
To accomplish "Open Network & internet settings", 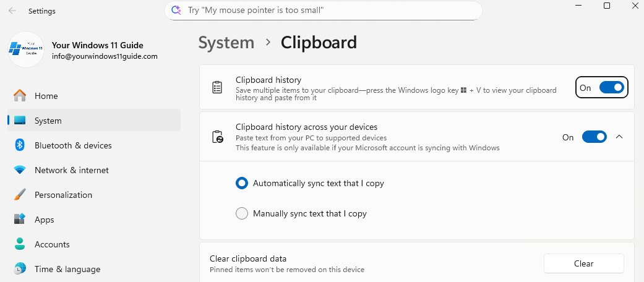I will coord(94,170).
